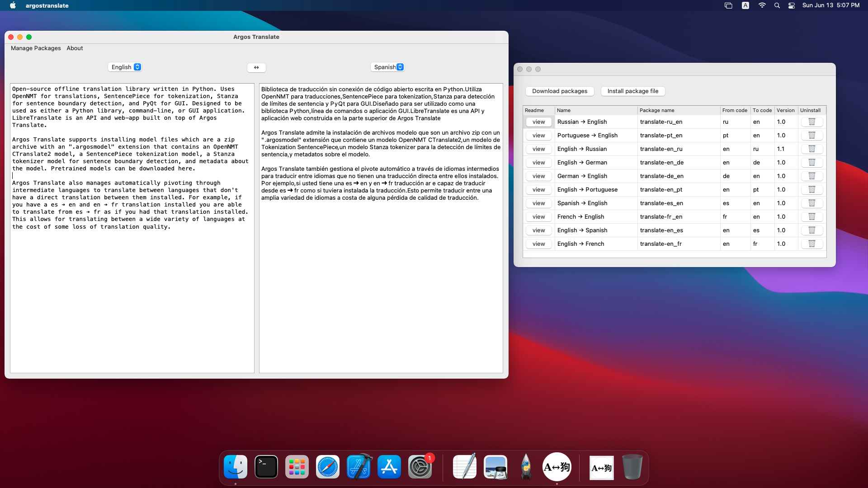Click the round Argos Translate dock icon
Viewport: 868px width, 488px height.
[x=557, y=467]
